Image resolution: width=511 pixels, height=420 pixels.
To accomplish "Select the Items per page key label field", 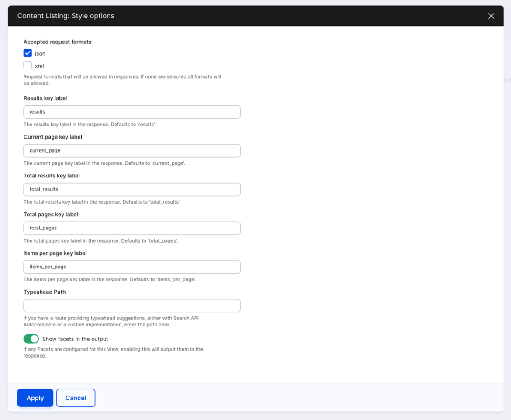I will coord(131,267).
